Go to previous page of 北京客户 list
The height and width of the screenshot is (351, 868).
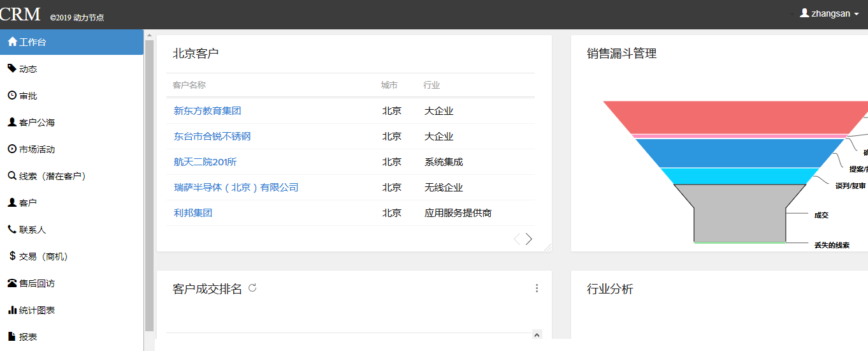517,239
